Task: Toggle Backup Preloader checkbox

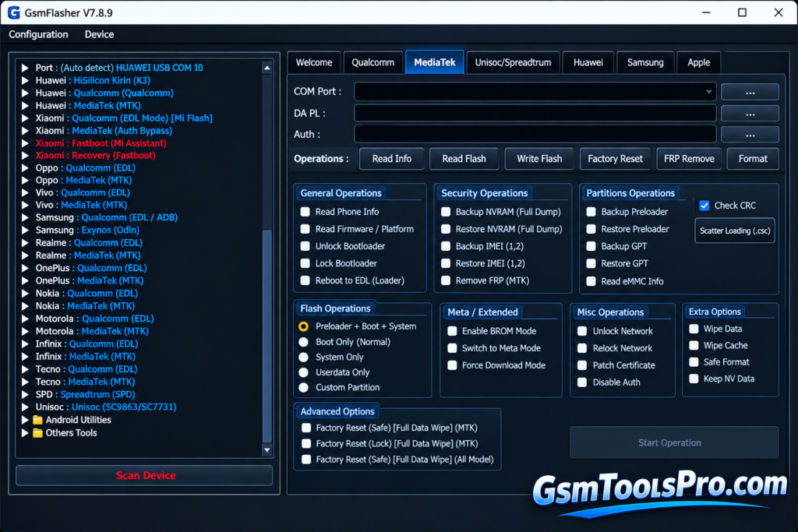Action: pyautogui.click(x=591, y=212)
